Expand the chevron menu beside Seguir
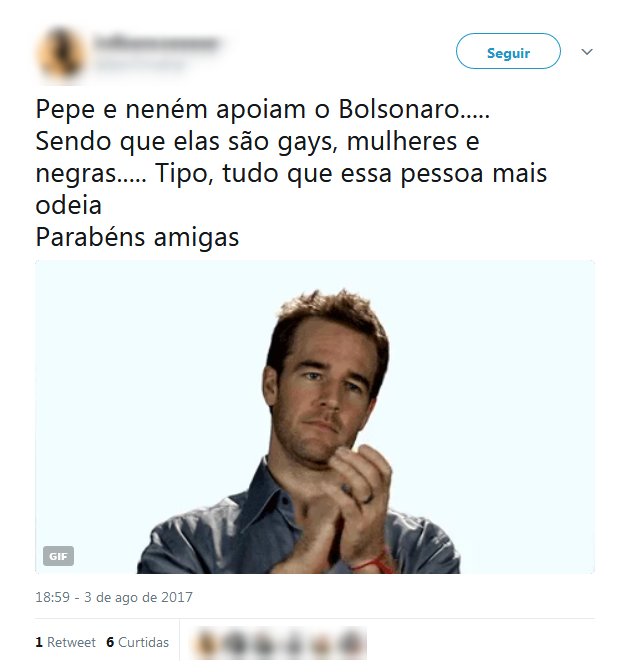This screenshot has width=630, height=661. pos(587,52)
